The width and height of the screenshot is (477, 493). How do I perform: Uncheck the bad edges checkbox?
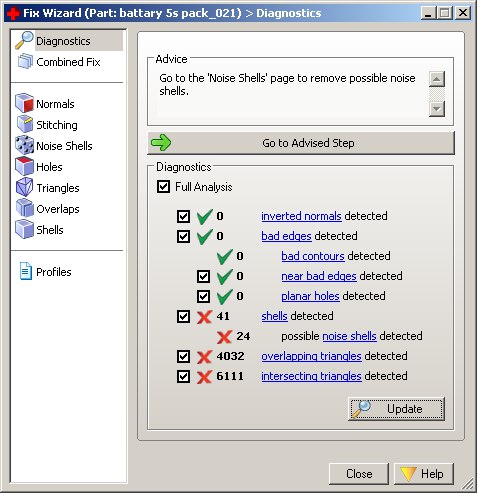point(183,236)
